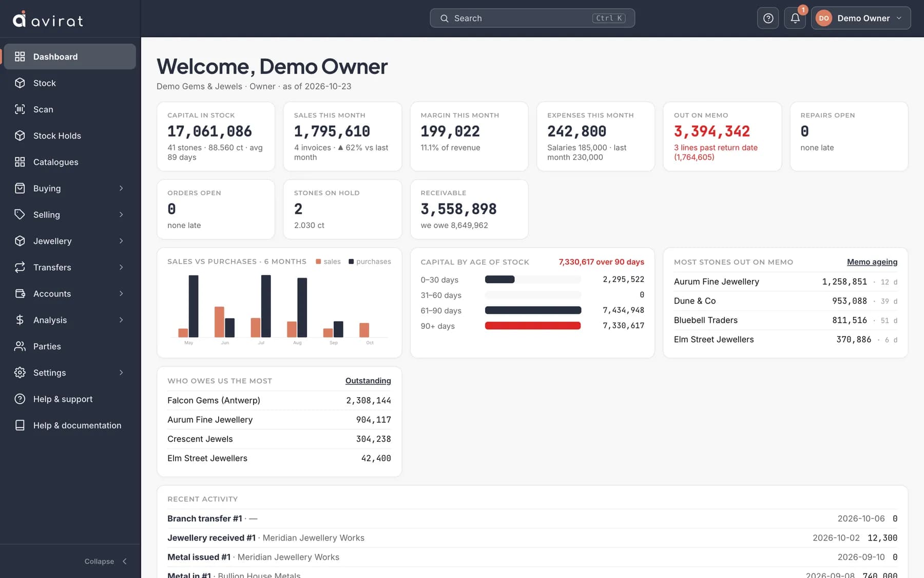
Task: Open the Demo Owner account dropdown
Action: pyautogui.click(x=861, y=18)
